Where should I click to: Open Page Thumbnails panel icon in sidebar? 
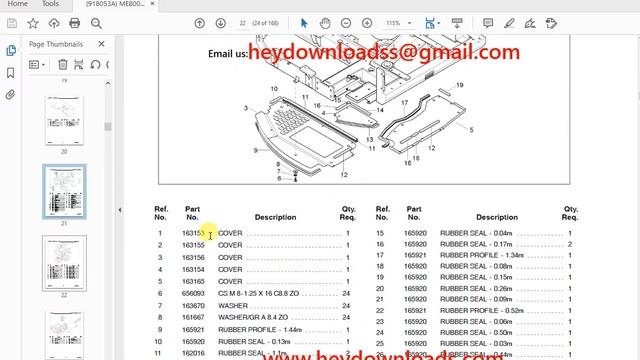click(x=11, y=50)
